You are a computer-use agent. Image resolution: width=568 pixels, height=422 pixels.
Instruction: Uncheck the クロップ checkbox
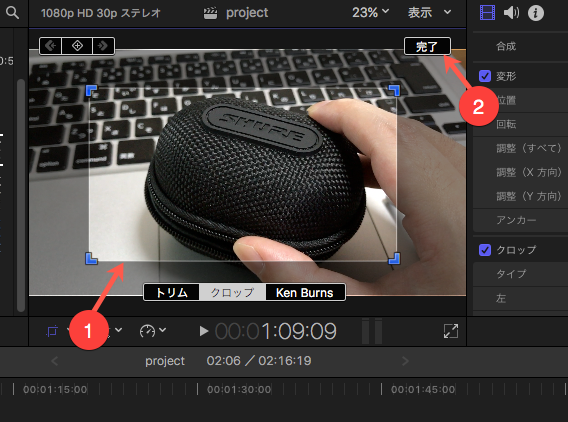point(485,250)
